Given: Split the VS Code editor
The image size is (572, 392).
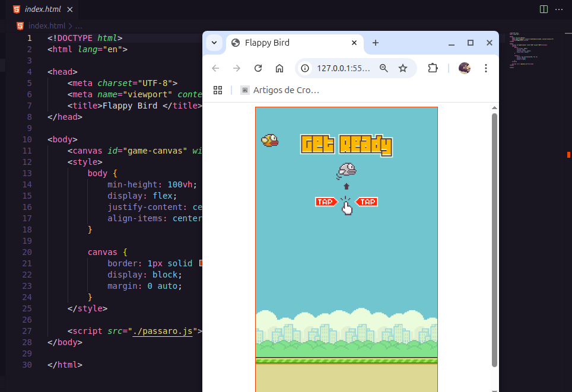Looking at the screenshot, I should tap(544, 9).
